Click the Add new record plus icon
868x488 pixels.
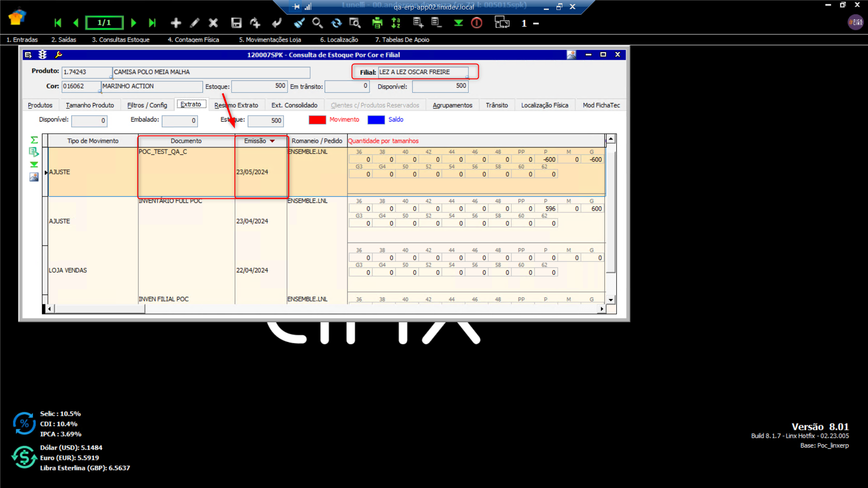point(176,23)
